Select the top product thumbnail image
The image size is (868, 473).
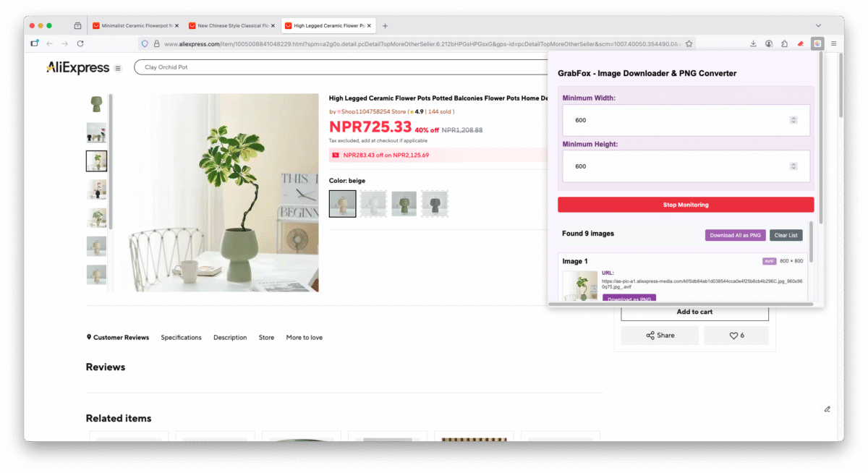[x=96, y=104]
